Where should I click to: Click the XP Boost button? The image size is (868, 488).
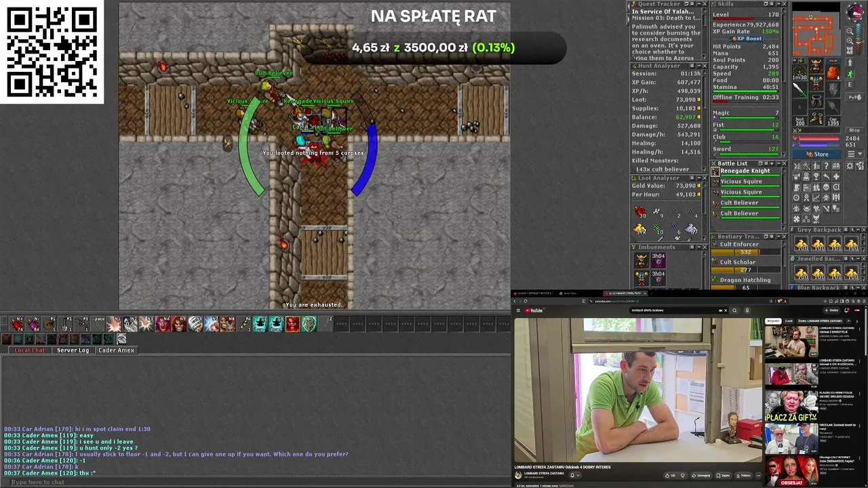(747, 39)
